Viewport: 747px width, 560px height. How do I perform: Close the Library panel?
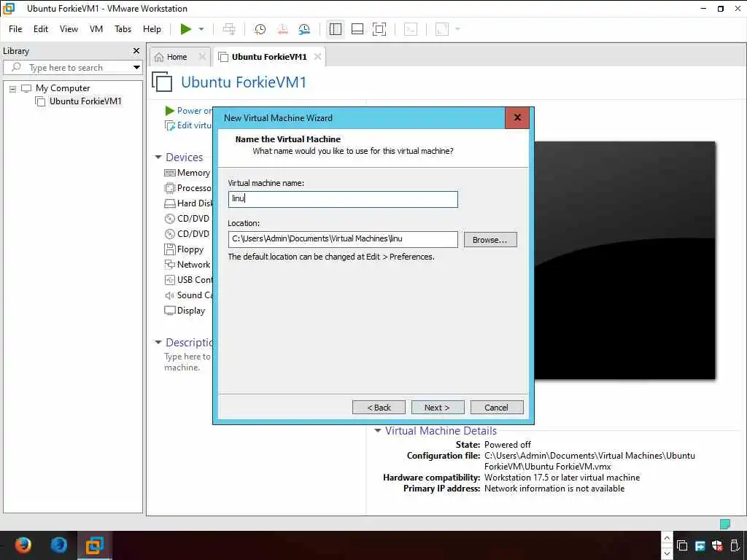(x=136, y=50)
